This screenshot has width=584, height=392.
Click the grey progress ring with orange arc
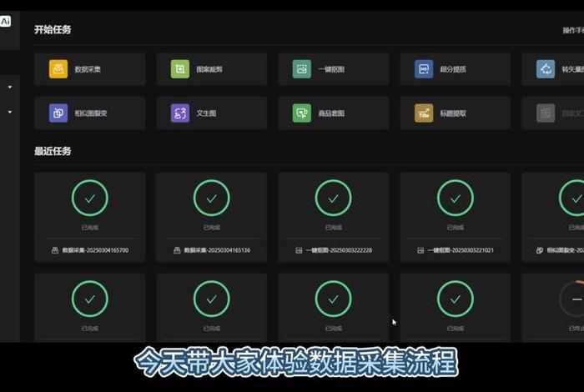(571, 299)
